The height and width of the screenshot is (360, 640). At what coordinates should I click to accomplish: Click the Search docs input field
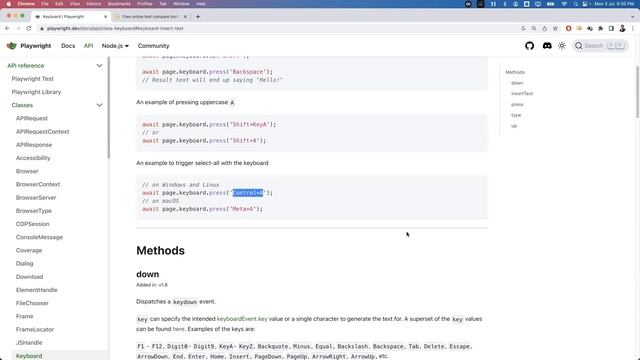[x=600, y=46]
